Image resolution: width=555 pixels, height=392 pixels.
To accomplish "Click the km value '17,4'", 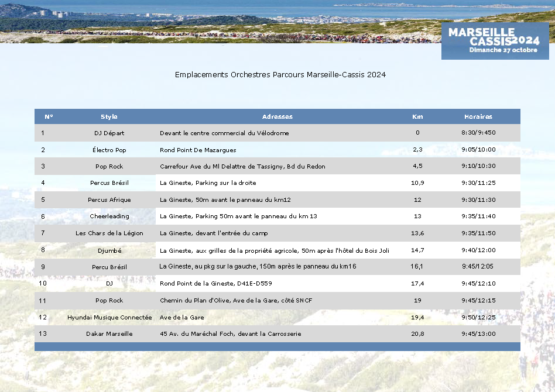I will click(417, 283).
